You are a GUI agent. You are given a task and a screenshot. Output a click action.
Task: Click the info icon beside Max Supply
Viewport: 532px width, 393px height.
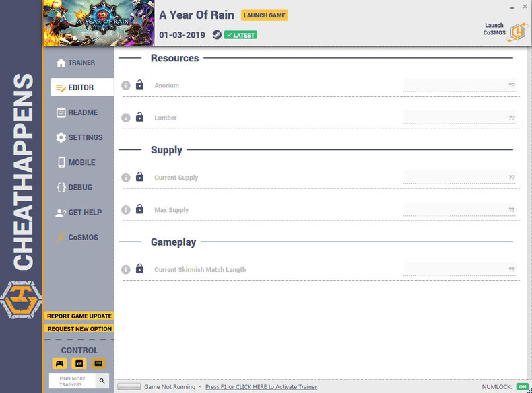pos(125,210)
